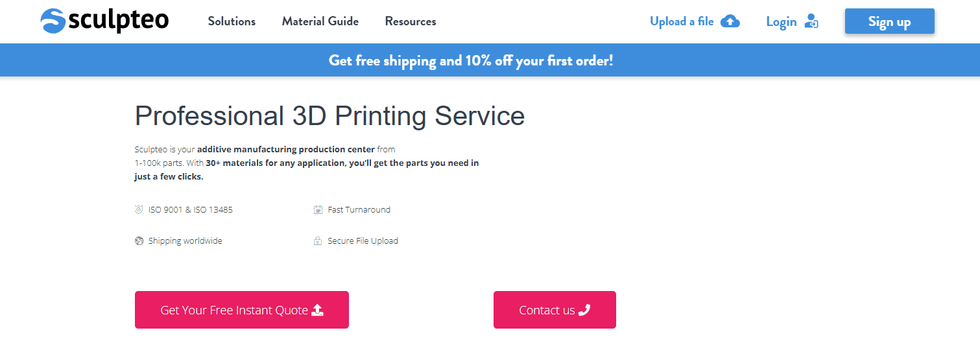Click the Login user icon
The width and height of the screenshot is (980, 350).
click(811, 21)
